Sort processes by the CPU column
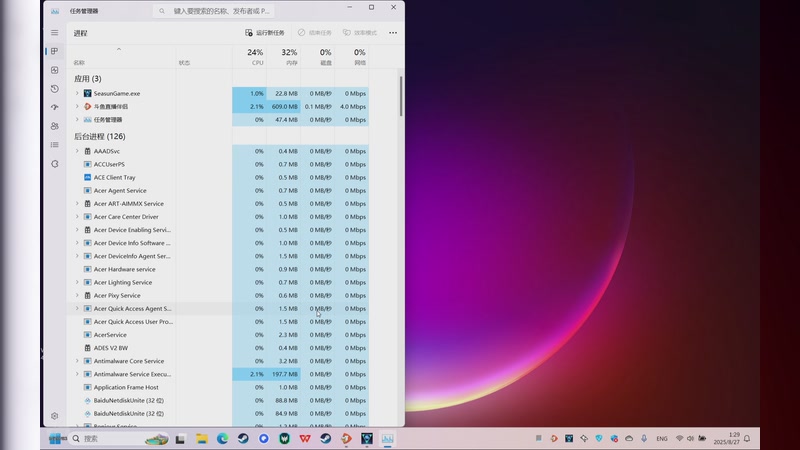 [x=249, y=57]
